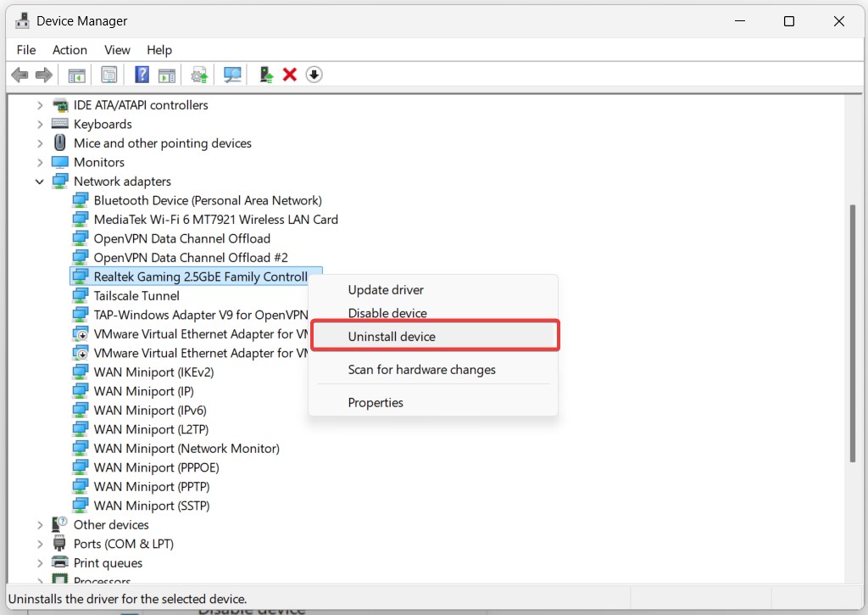The width and height of the screenshot is (868, 615).
Task: Click the WAN Miniport (SSTP) adapter icon
Action: click(x=81, y=506)
